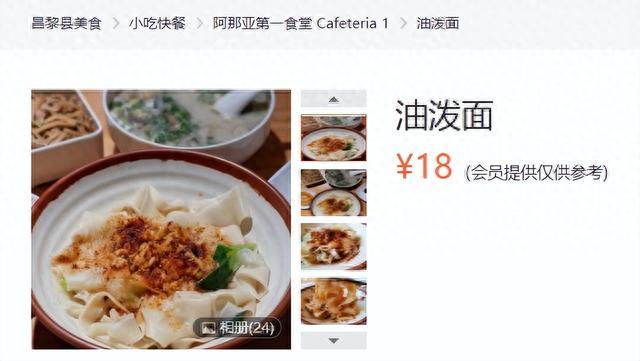The height and width of the screenshot is (361, 640).
Task: Click the 油泼面 dish title heading
Action: click(x=444, y=116)
